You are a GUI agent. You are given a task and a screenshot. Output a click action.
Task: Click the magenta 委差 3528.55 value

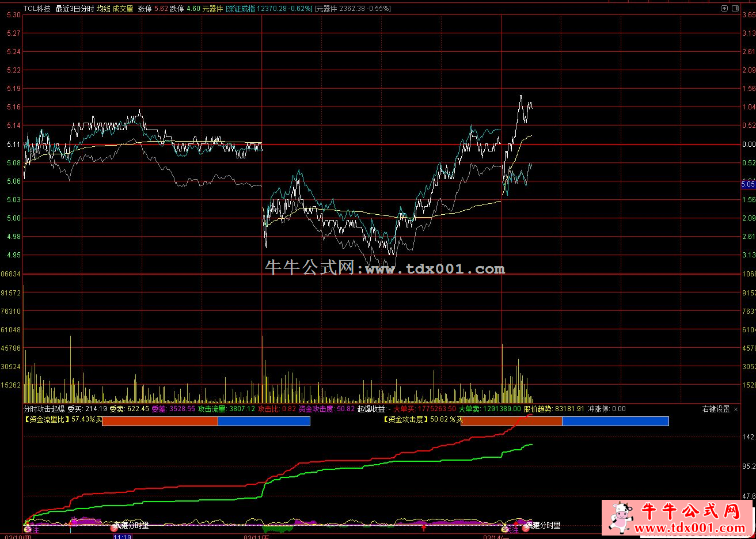(173, 409)
